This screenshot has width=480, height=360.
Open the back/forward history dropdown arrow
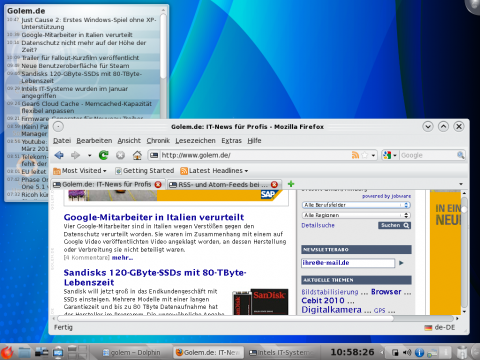89,155
